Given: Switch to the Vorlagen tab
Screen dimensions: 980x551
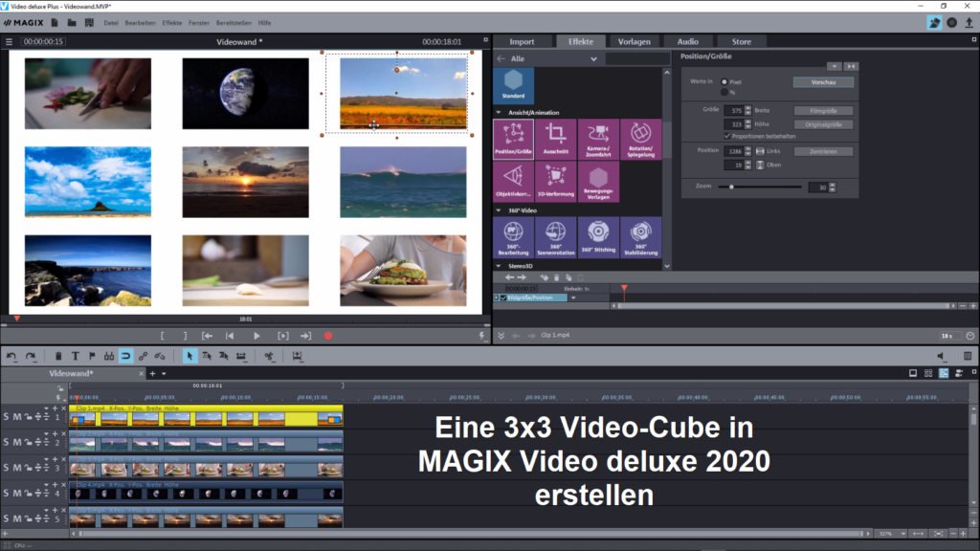Looking at the screenshot, I should tap(634, 42).
